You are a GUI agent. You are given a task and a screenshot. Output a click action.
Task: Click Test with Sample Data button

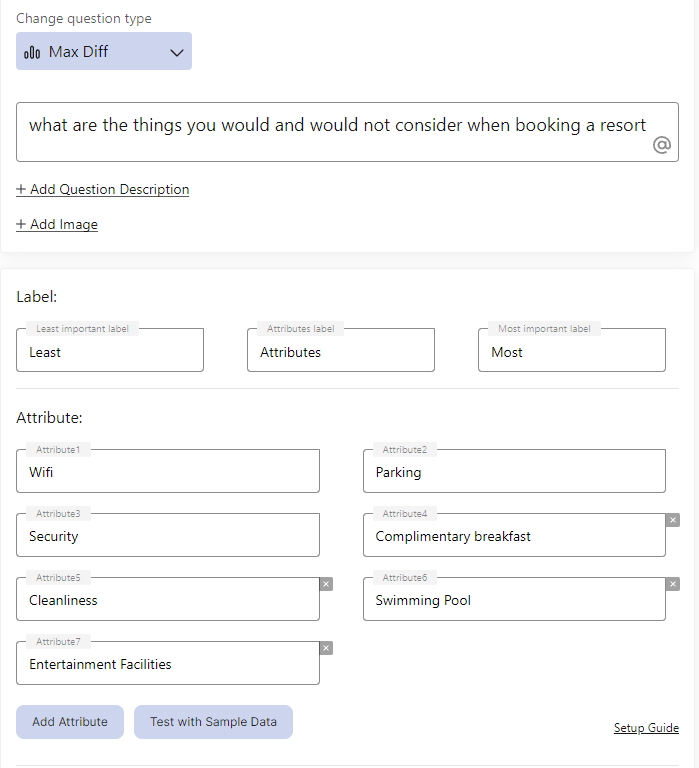pyautogui.click(x=213, y=722)
